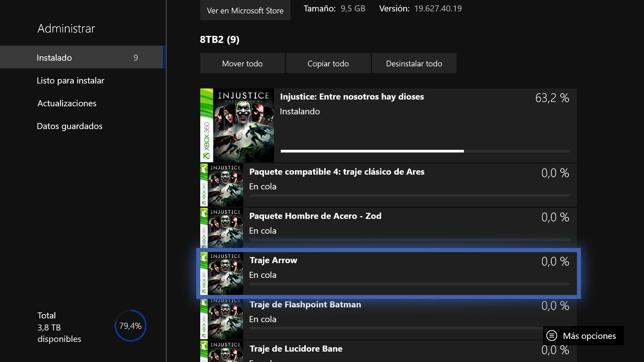
Task: Click the Injustice installation progress bar
Action: coord(425,151)
